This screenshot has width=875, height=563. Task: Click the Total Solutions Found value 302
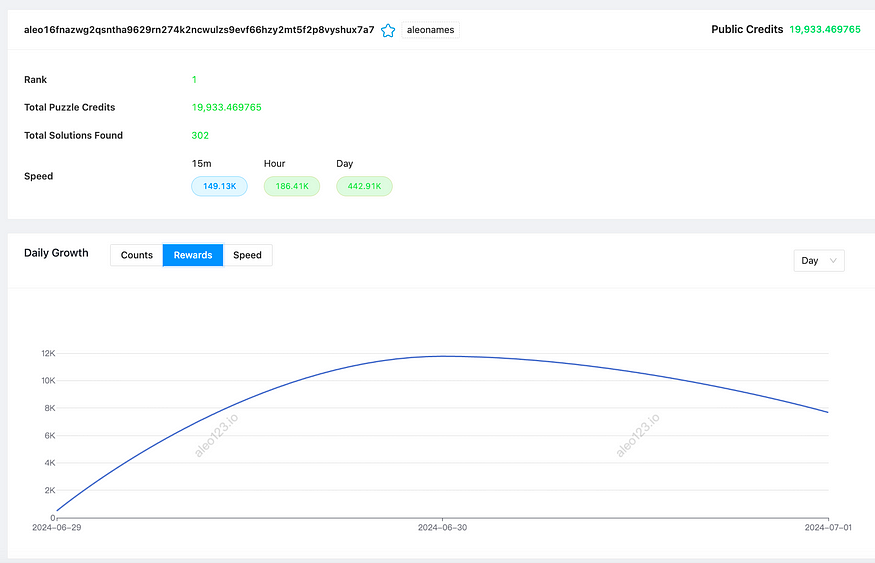coord(200,136)
